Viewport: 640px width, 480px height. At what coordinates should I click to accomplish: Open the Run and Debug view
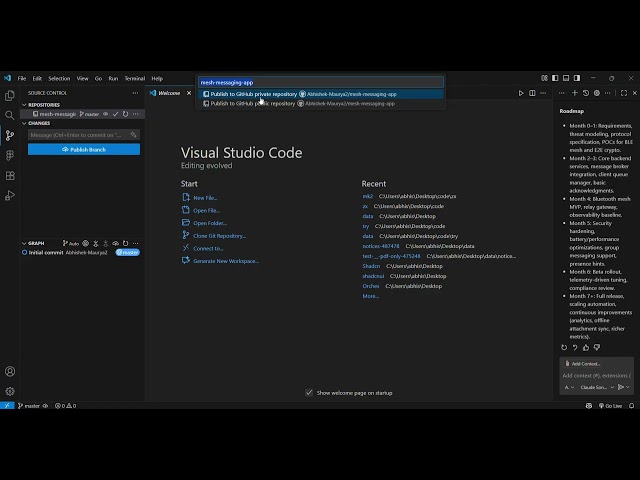pyautogui.click(x=10, y=196)
